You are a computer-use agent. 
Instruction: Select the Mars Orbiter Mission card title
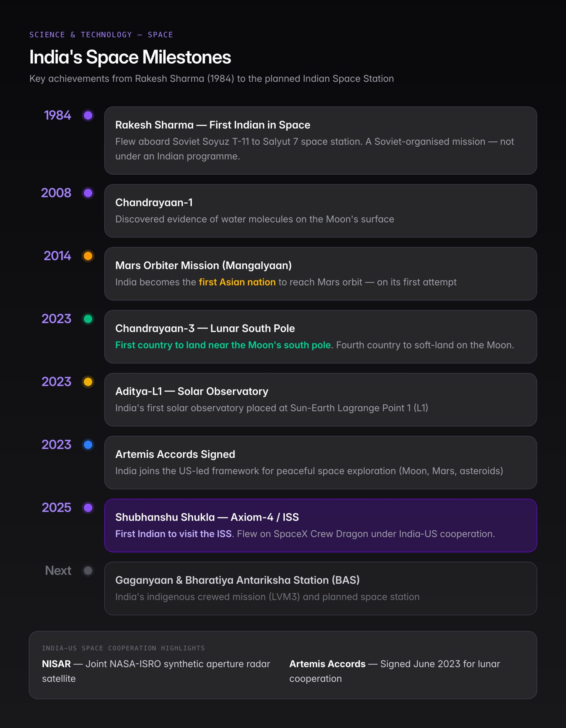203,265
